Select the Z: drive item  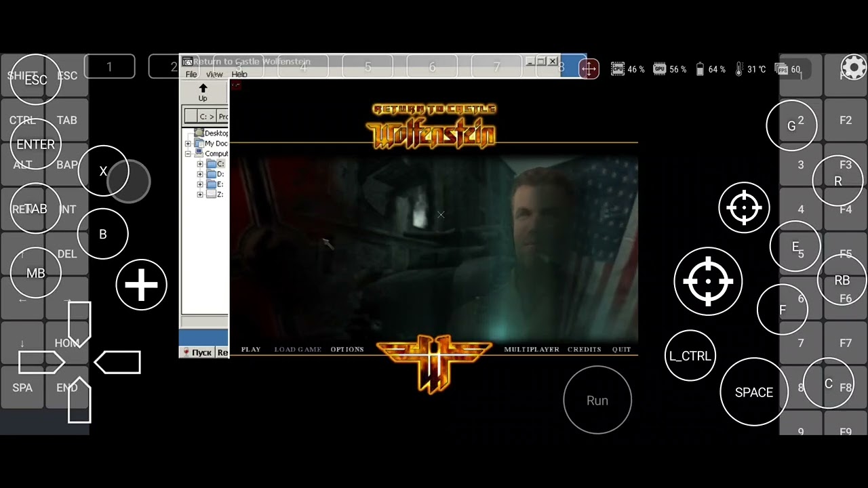click(x=215, y=195)
